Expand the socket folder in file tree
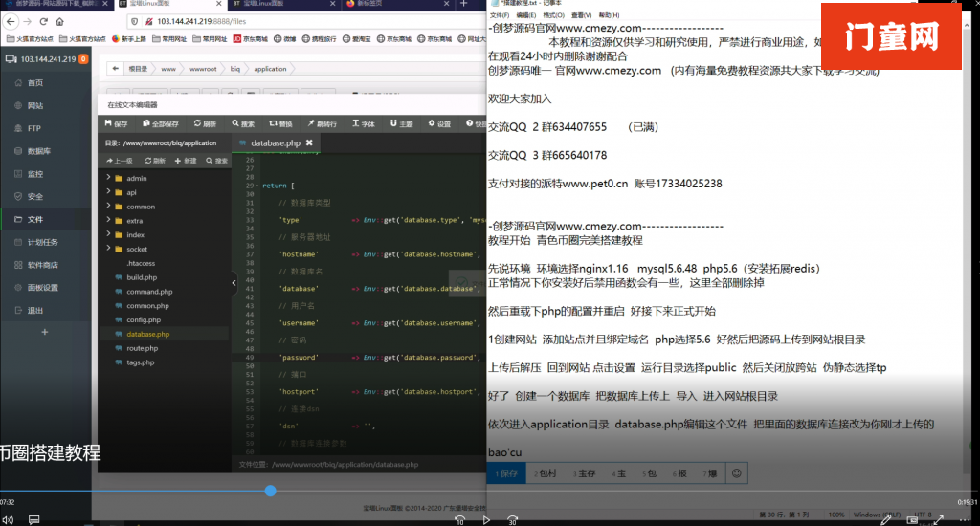Image resolution: width=980 pixels, height=526 pixels. click(x=108, y=249)
